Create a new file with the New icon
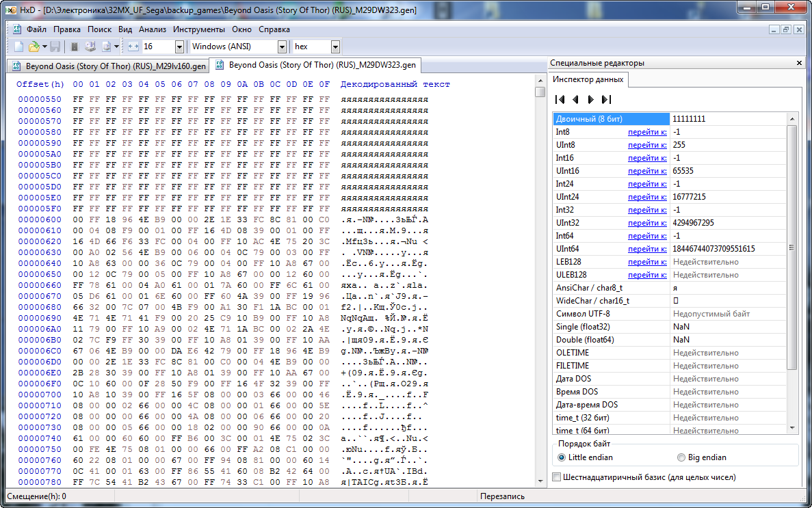The height and width of the screenshot is (508, 812). 18,46
